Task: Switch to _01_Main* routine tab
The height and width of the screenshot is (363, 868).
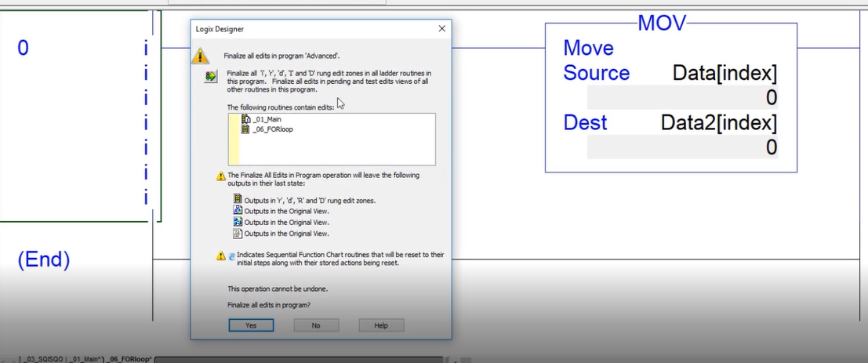Action: point(85,359)
